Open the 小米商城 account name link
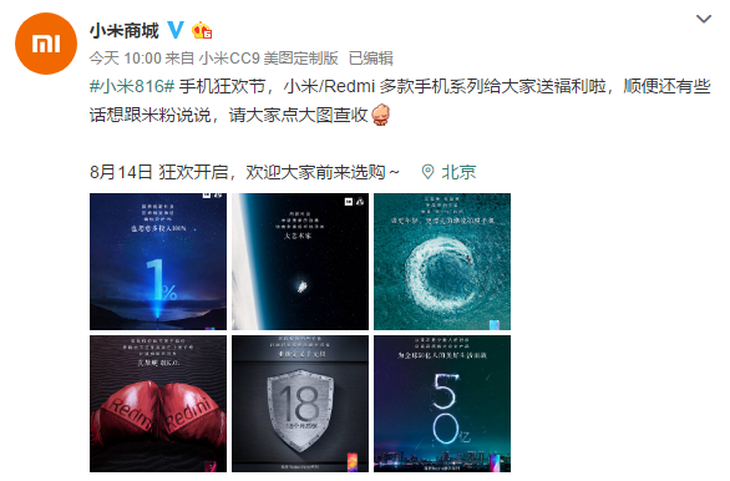730x481 pixels. pyautogui.click(x=124, y=31)
